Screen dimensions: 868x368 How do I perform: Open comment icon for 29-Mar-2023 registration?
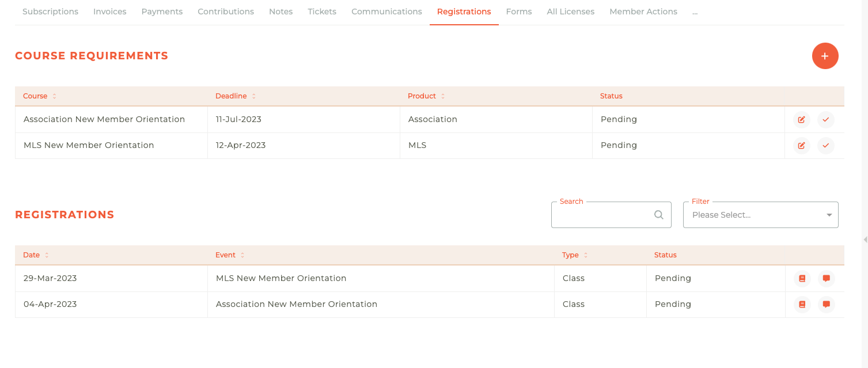[x=826, y=279]
